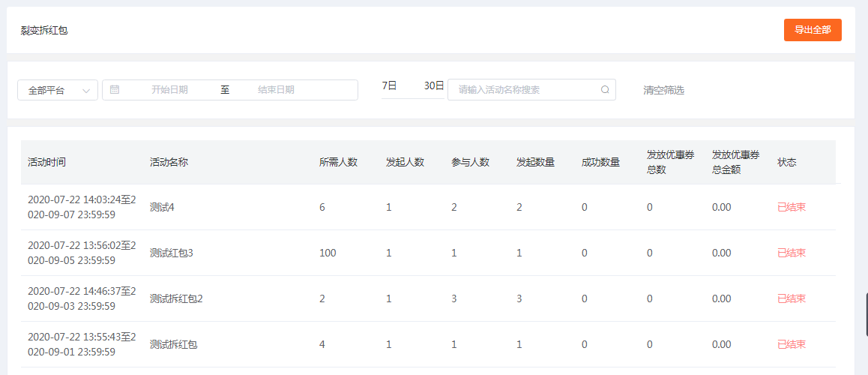The height and width of the screenshot is (375, 868).
Task: Click the vertical scrollbar on right edge
Action: click(867, 314)
